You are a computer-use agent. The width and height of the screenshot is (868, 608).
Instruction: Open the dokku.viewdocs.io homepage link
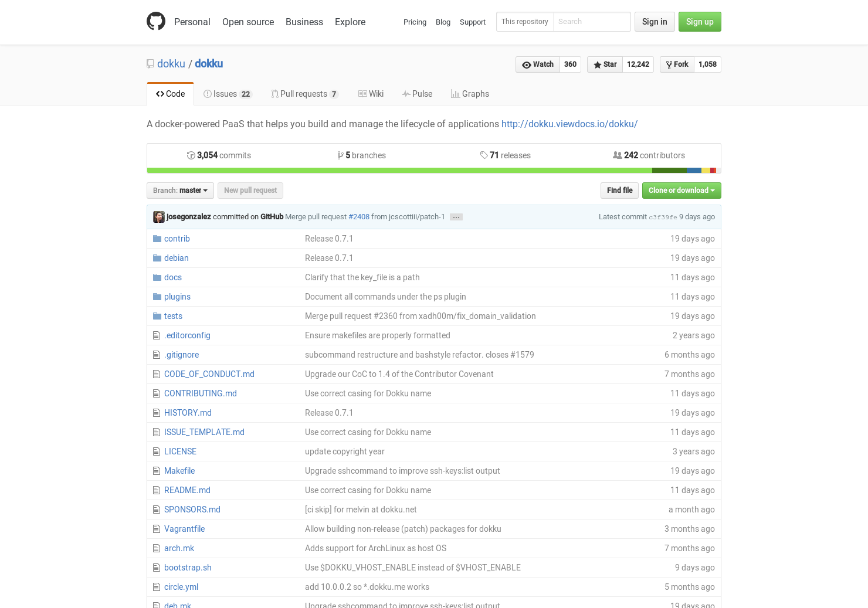pyautogui.click(x=569, y=124)
